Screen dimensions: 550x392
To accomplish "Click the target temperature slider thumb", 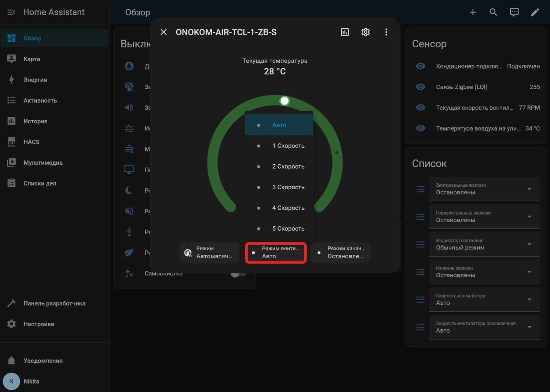I will tap(285, 101).
